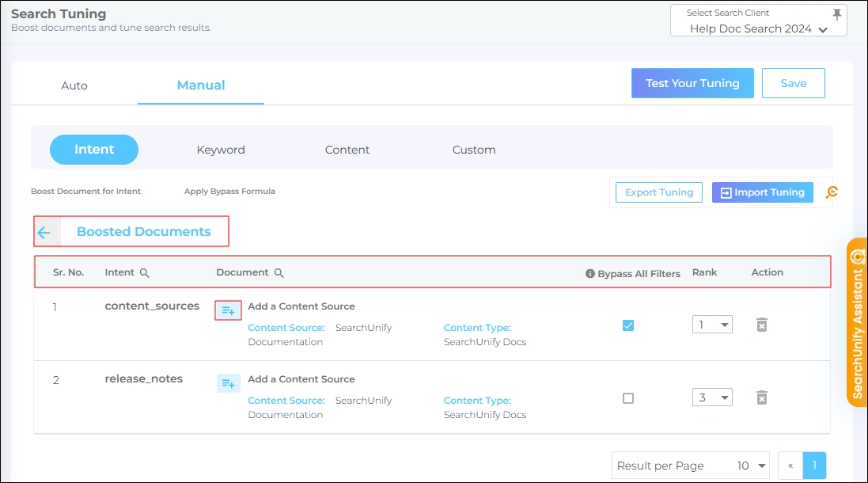The width and height of the screenshot is (868, 483).
Task: Click the info icon by Bypass All Filters
Action: pyautogui.click(x=589, y=273)
